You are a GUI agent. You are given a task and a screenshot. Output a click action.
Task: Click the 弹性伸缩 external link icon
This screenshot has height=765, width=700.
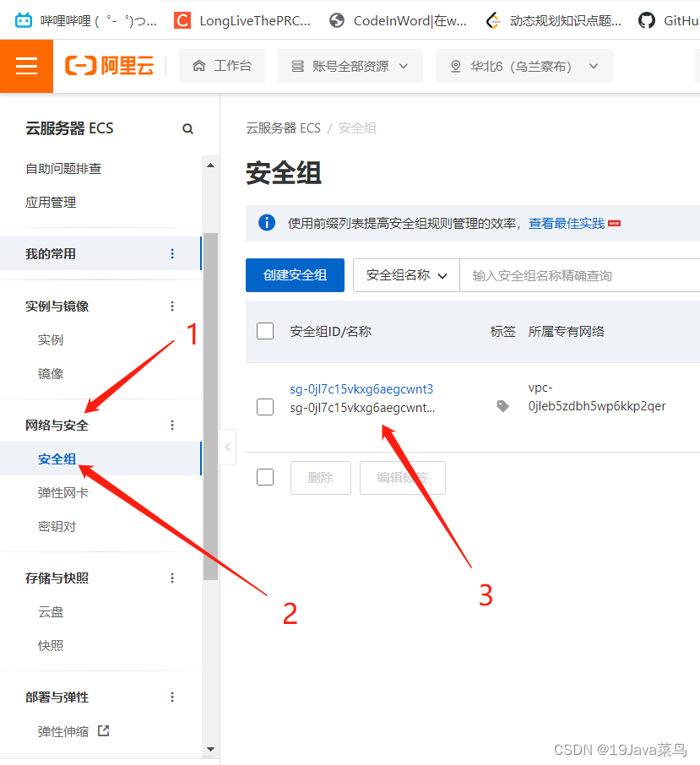point(103,731)
